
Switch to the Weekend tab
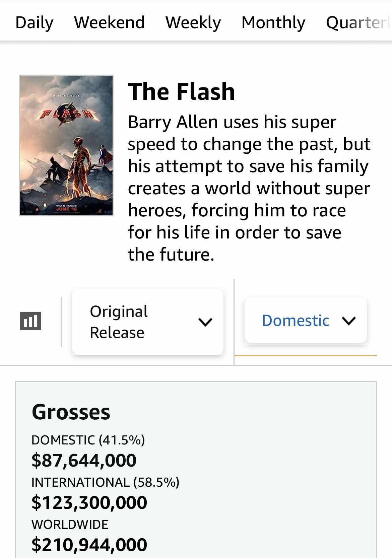(x=109, y=22)
